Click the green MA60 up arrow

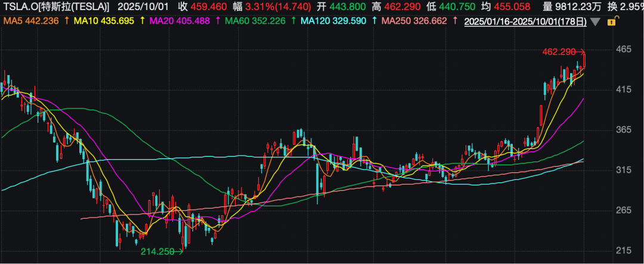pyautogui.click(x=293, y=21)
